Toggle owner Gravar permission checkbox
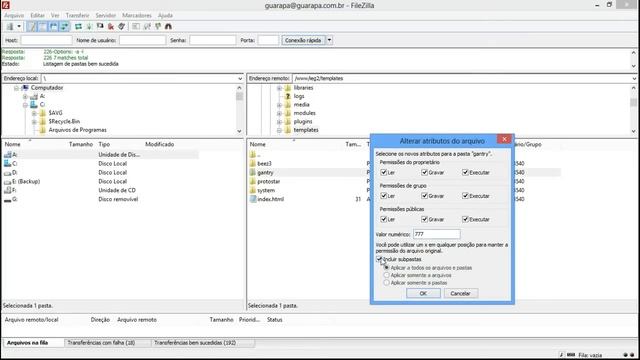This screenshot has width=640, height=360. (424, 173)
